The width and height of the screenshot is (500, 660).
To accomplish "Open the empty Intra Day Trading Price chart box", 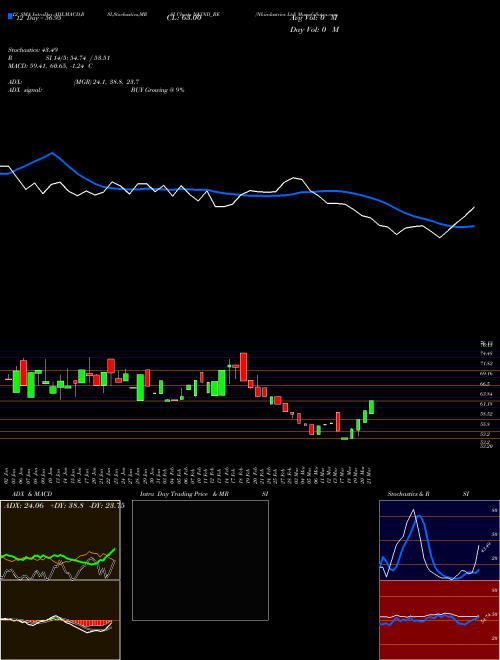I will 200,560.
